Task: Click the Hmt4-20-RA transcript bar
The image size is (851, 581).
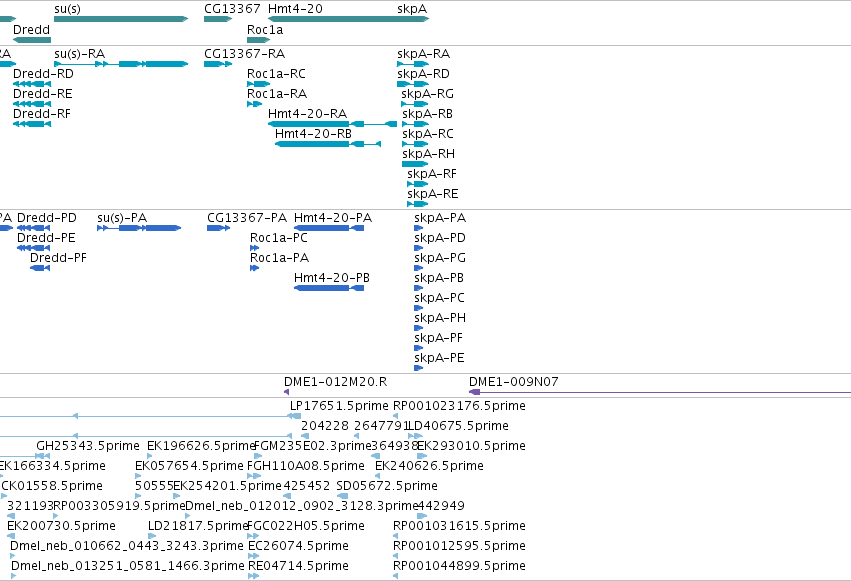Action: [333, 124]
